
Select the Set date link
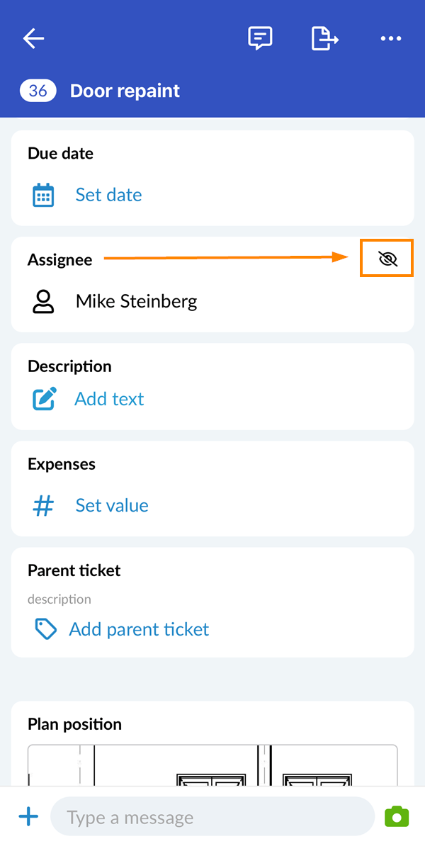point(108,195)
